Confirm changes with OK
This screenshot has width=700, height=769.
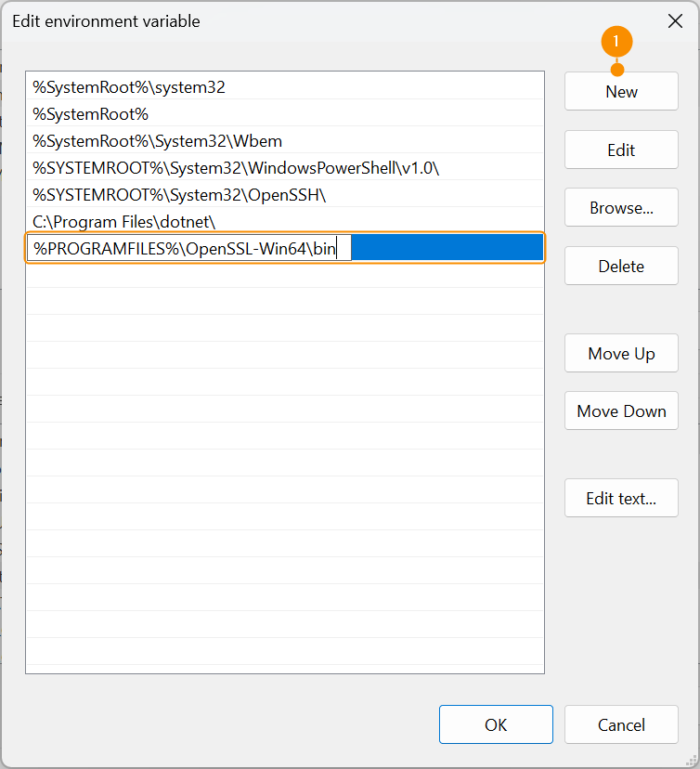pyautogui.click(x=496, y=724)
